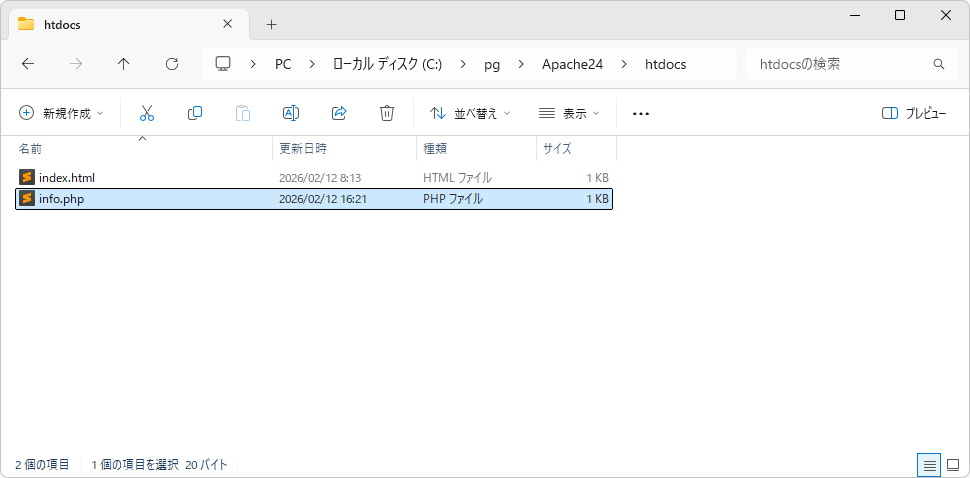
Task: Click the monitor icon in address bar
Action: click(223, 64)
